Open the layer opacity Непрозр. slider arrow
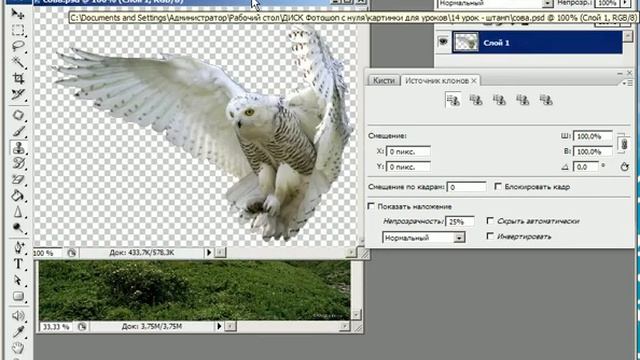The image size is (640, 360). pos(625,3)
